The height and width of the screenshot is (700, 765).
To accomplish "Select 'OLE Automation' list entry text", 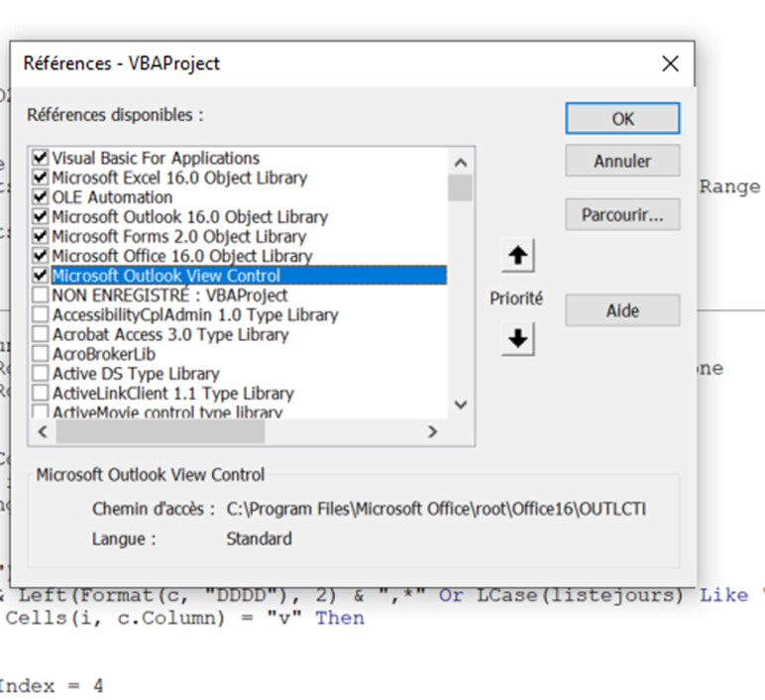I will tap(112, 197).
